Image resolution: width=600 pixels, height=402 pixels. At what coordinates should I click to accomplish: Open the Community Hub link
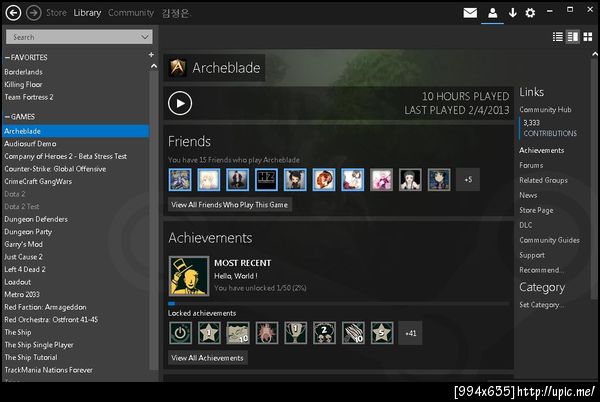545,110
